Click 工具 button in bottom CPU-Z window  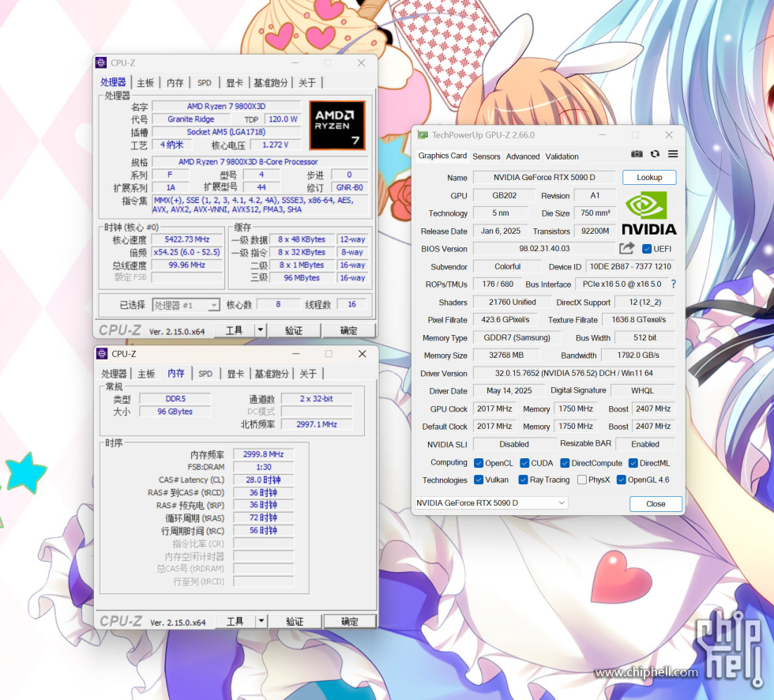click(235, 622)
